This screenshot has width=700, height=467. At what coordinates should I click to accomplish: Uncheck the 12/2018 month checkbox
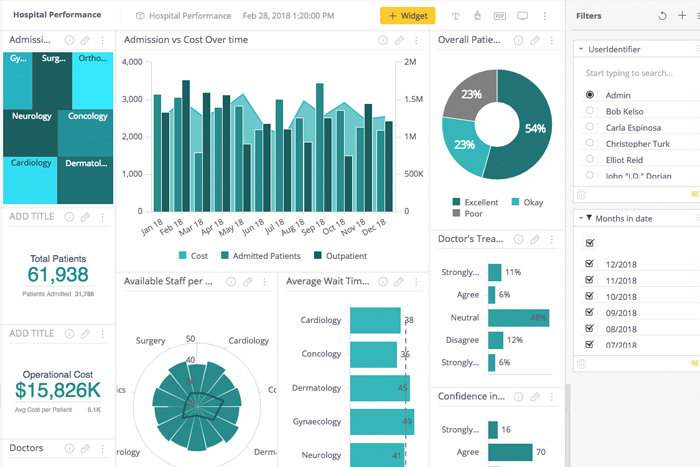click(589, 264)
